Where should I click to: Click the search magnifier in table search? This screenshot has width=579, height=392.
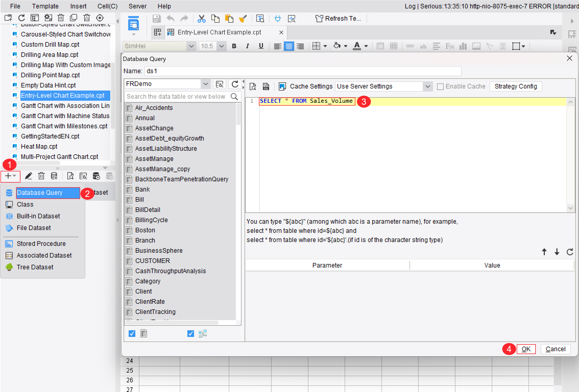[x=234, y=97]
